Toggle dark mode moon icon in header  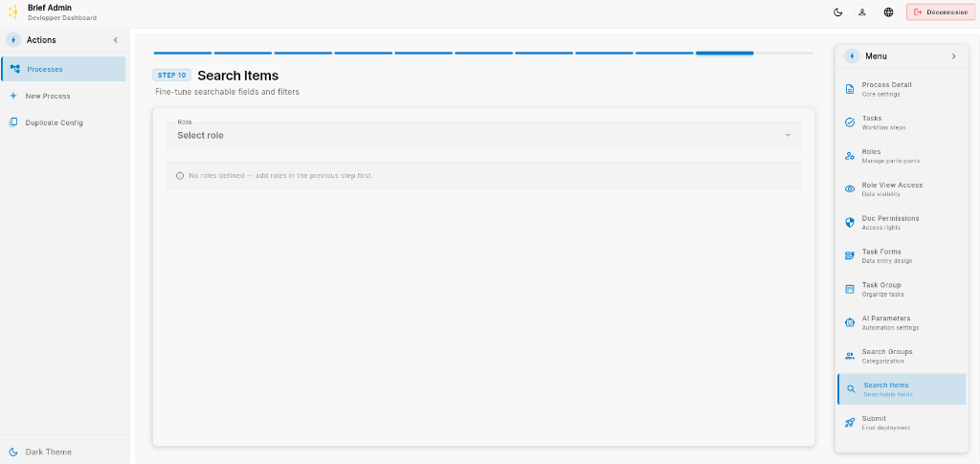point(838,11)
